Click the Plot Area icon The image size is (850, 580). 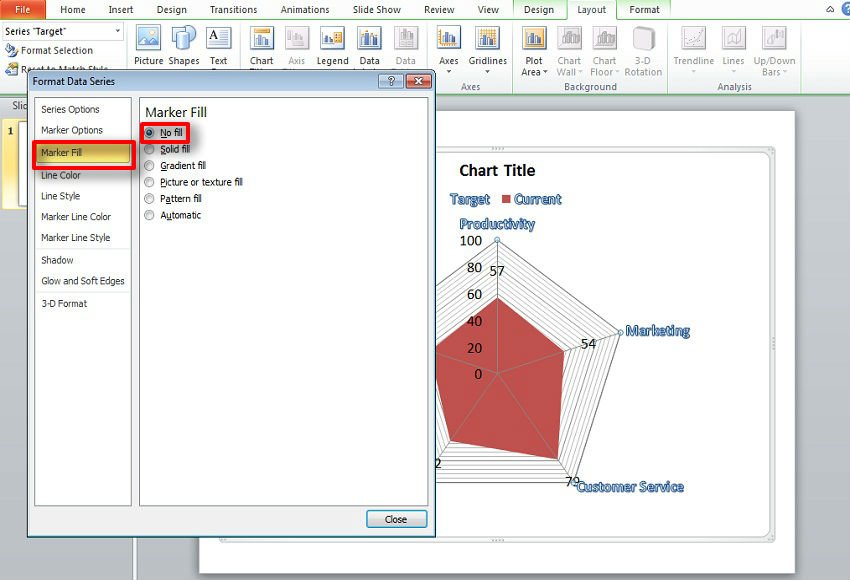tap(535, 40)
